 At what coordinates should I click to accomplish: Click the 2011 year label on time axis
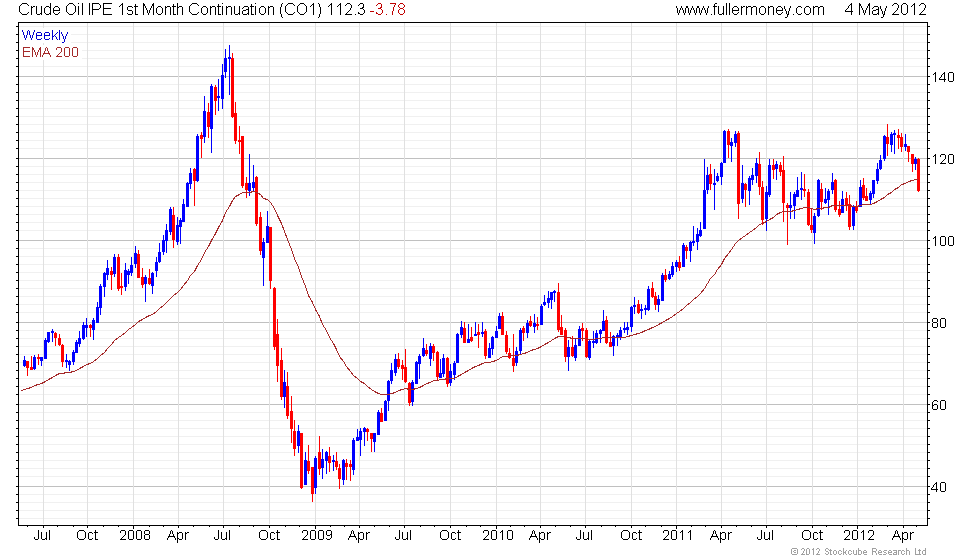(678, 536)
